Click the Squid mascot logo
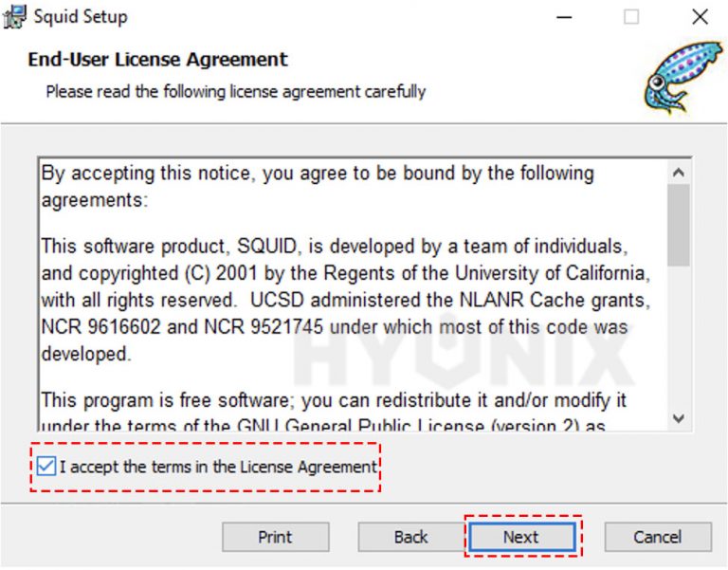Screen dimensions: 728x570 pyautogui.click(x=676, y=77)
